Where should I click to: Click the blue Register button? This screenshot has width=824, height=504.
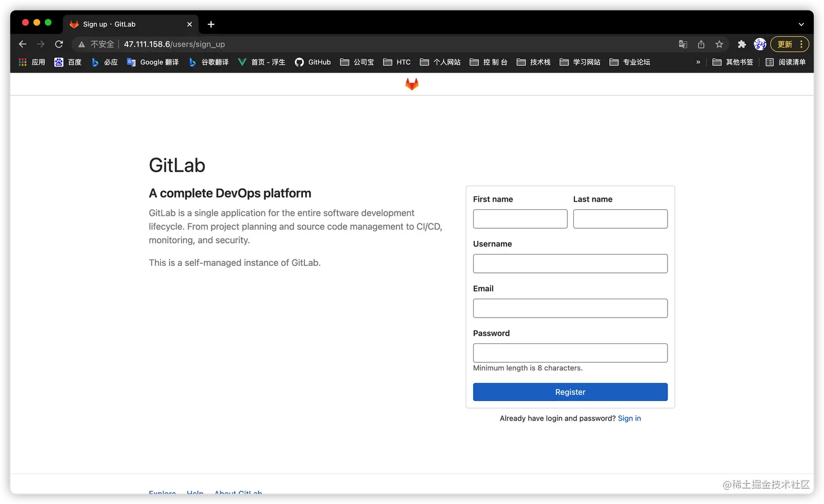[570, 392]
